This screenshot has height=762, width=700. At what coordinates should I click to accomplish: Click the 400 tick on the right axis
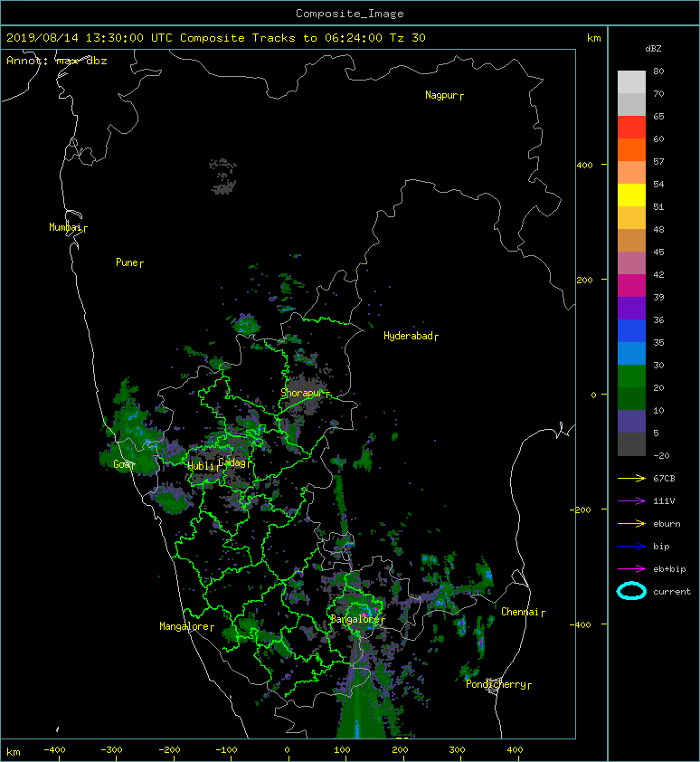585,166
